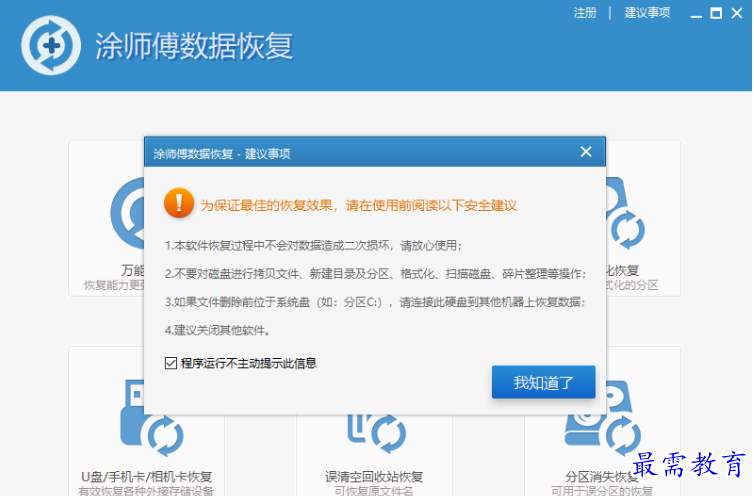754x496 pixels.
Task: Click advice line 4 建议关闭其他软件
Action: [x=218, y=330]
